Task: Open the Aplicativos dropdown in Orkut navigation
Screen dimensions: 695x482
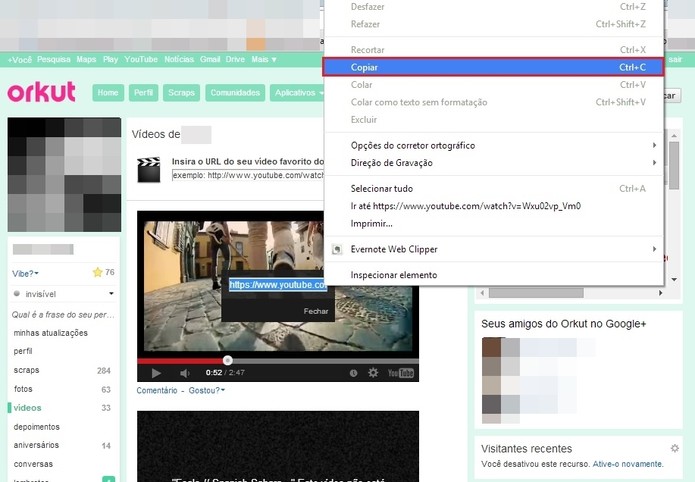Action: [298, 93]
